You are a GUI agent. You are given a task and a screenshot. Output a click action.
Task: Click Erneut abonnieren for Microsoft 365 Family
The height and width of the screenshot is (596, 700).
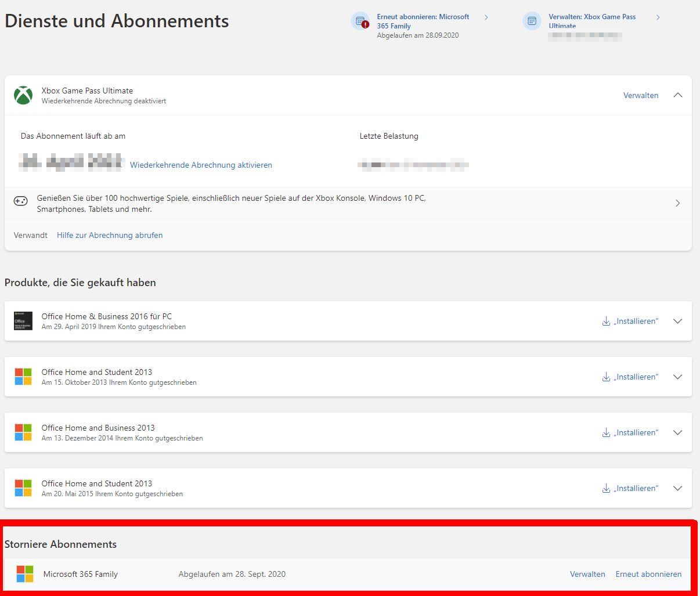coord(648,574)
